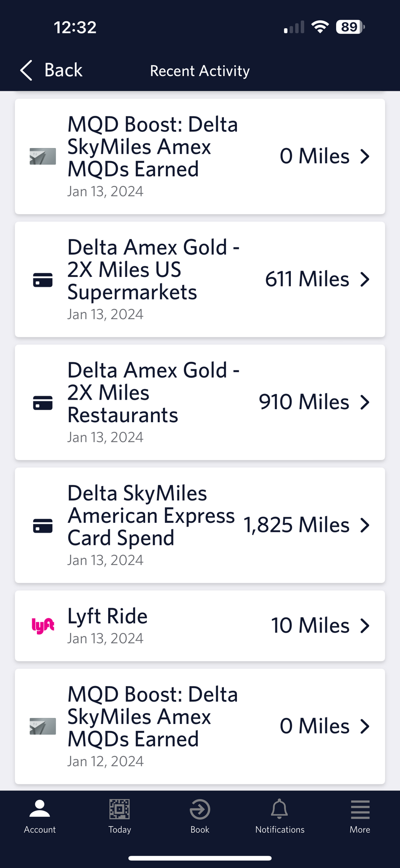
Task: Tap the Lyft logo icon
Action: [x=43, y=626]
